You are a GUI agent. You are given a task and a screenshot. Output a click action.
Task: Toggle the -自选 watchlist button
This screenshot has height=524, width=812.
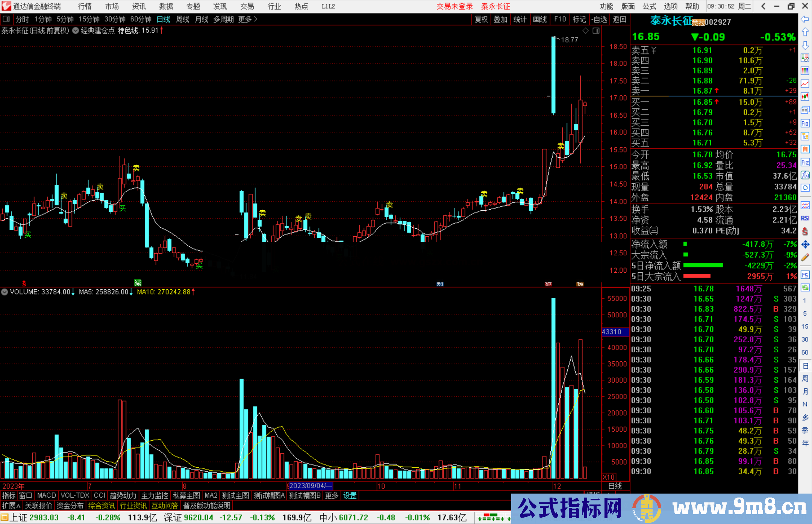click(x=599, y=19)
